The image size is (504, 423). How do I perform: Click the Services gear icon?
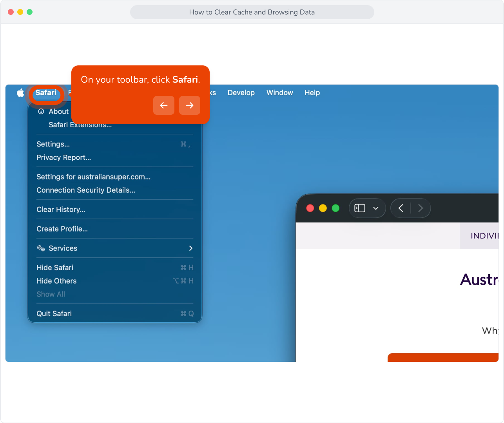[x=41, y=248]
